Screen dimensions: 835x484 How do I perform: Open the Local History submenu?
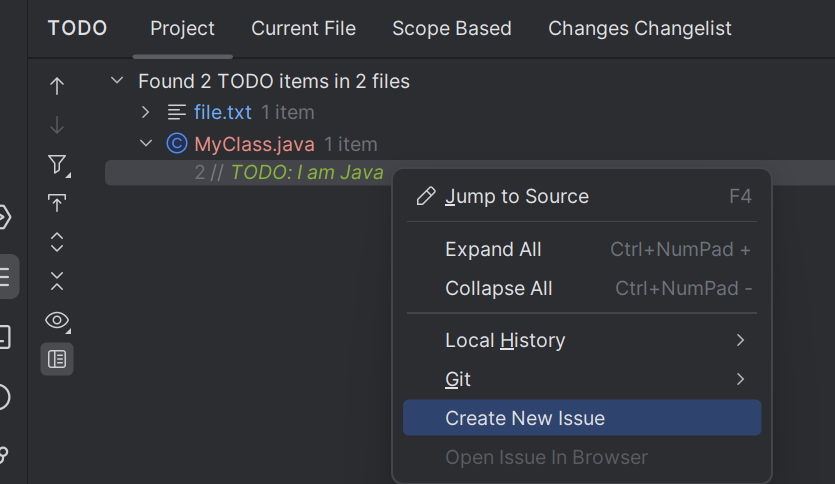click(505, 340)
